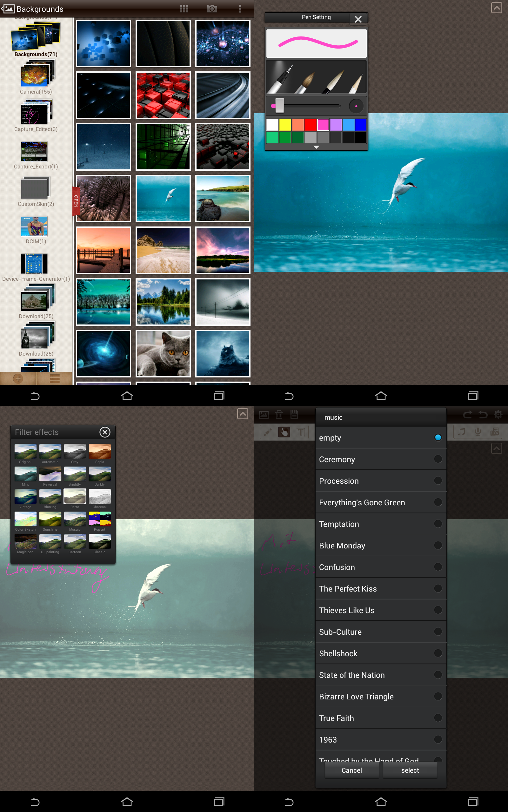The image size is (508, 812).
Task: Open the Backgrounds(71) album
Action: (x=36, y=40)
